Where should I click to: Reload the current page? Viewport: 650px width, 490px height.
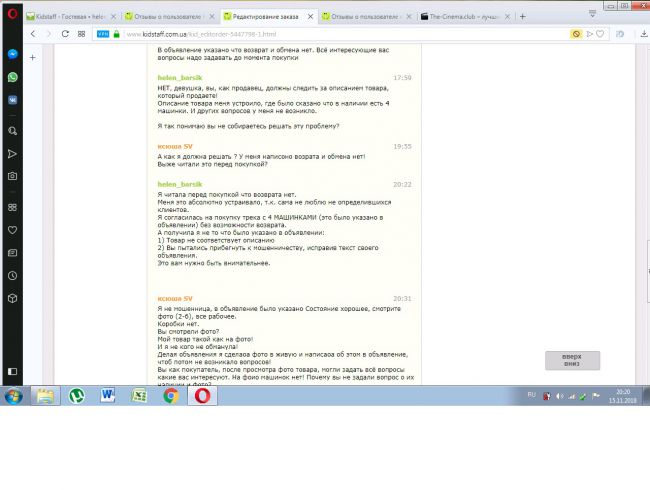click(66, 33)
